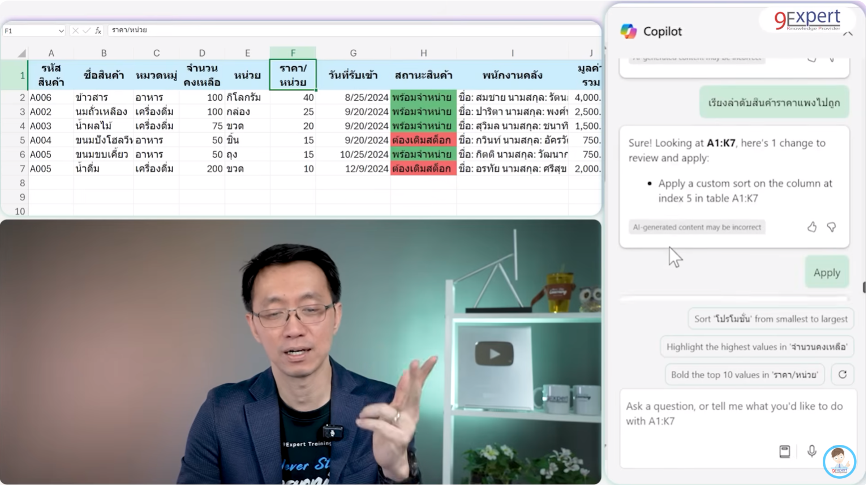Click the thumbs up icon on Copilot response
Viewport: 868px width, 485px height.
coord(811,227)
